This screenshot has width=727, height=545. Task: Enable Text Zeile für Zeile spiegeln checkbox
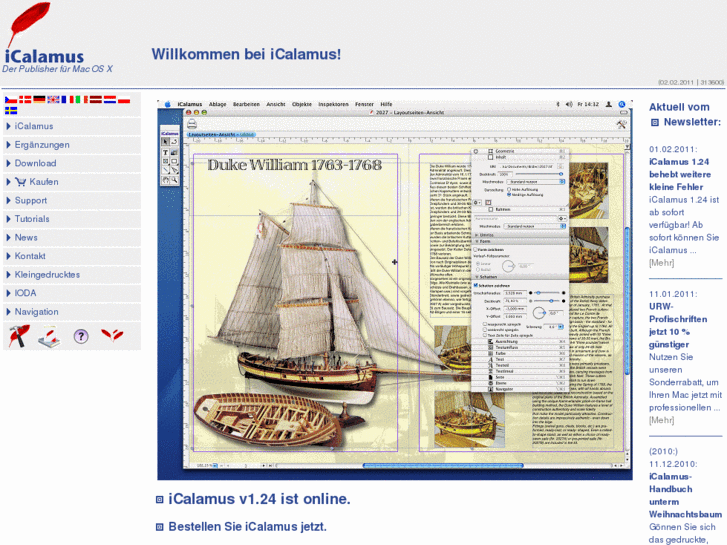click(485, 335)
